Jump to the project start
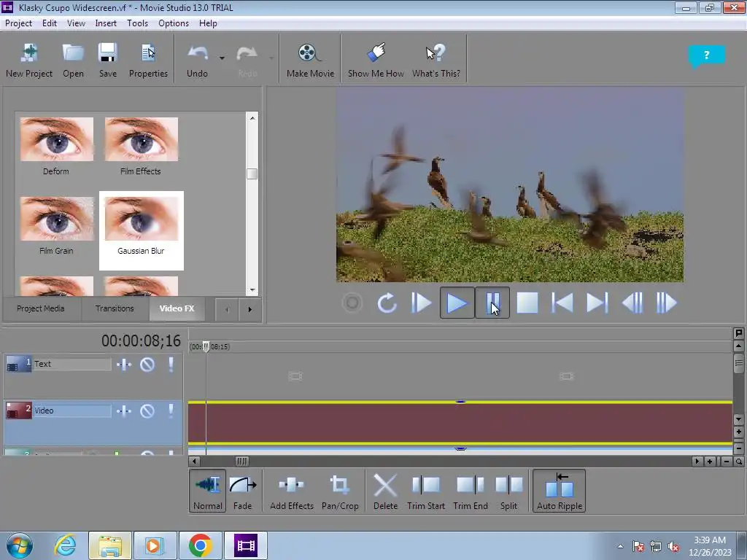The image size is (747, 560). pos(562,303)
